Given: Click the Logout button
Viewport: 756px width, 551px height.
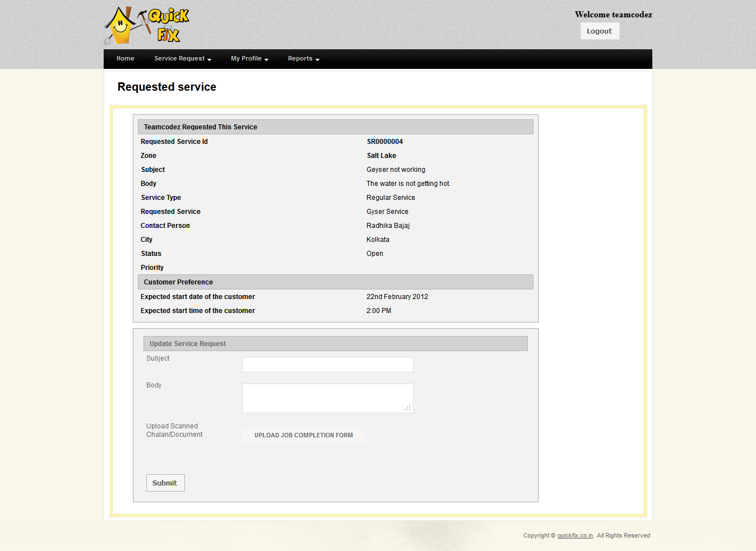Looking at the screenshot, I should (600, 31).
